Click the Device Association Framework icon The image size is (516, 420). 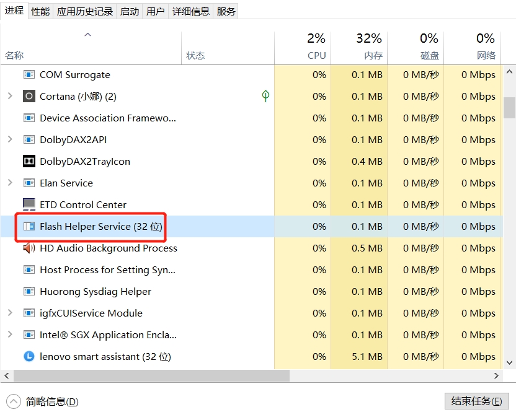[x=29, y=118]
